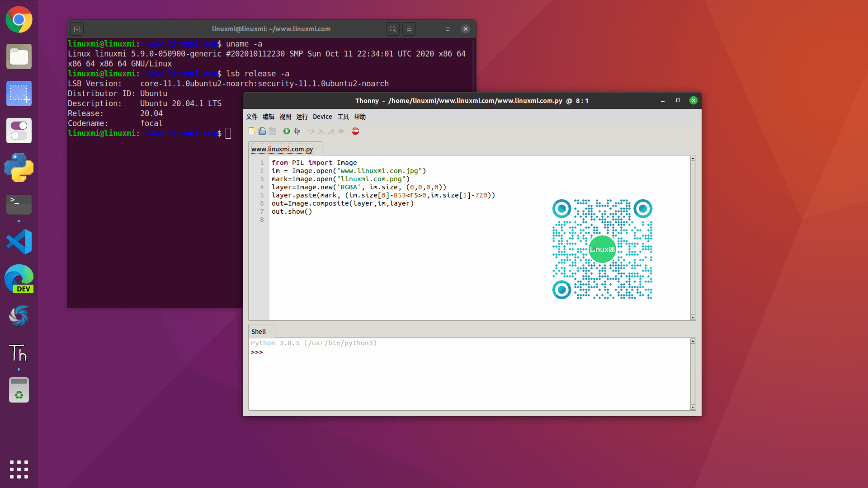The height and width of the screenshot is (488, 868).
Task: Click the Step over debug icon
Action: (311, 131)
